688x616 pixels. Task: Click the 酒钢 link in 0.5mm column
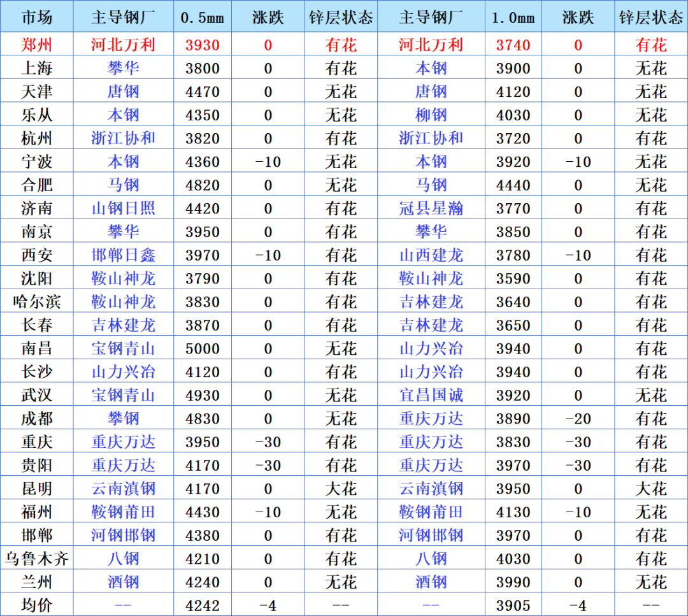point(124,582)
